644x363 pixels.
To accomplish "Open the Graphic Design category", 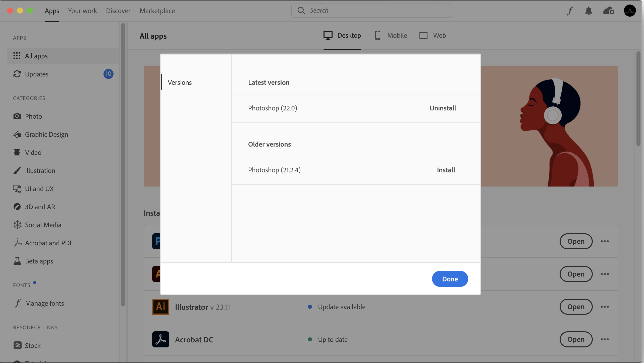I will click(46, 134).
